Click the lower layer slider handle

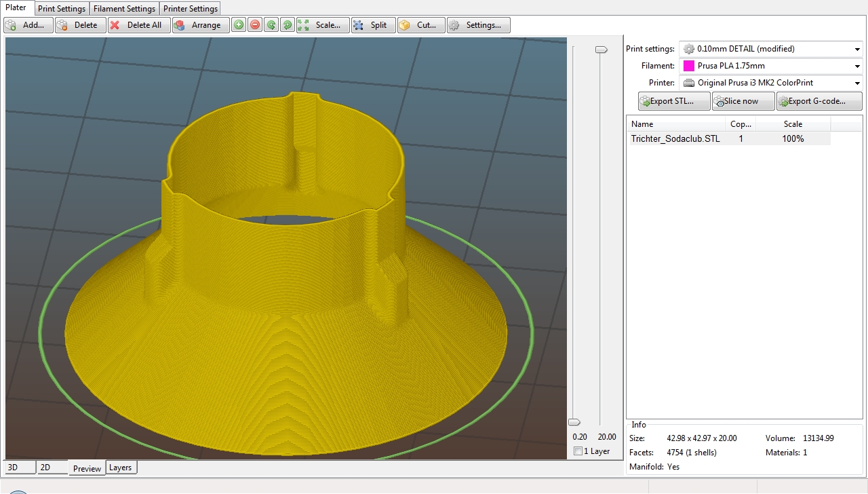(x=574, y=422)
